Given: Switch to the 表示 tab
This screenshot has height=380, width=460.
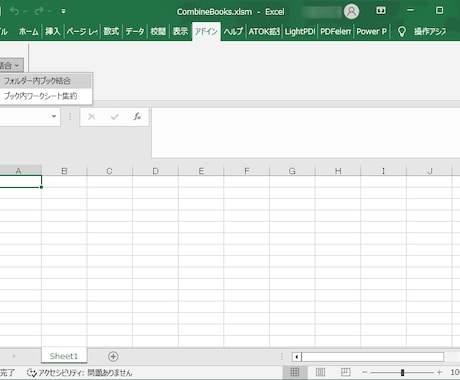Looking at the screenshot, I should [x=180, y=32].
